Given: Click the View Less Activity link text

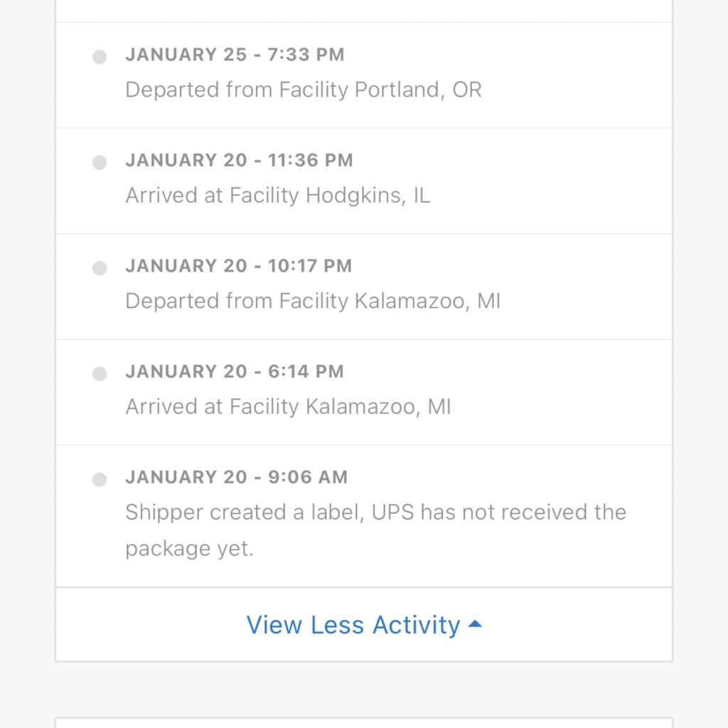Looking at the screenshot, I should pos(353,625).
